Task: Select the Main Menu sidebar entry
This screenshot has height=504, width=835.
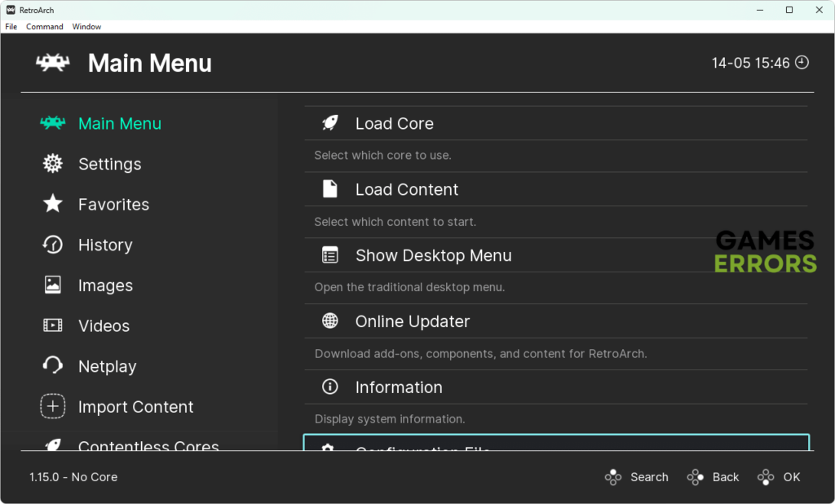Action: (119, 124)
